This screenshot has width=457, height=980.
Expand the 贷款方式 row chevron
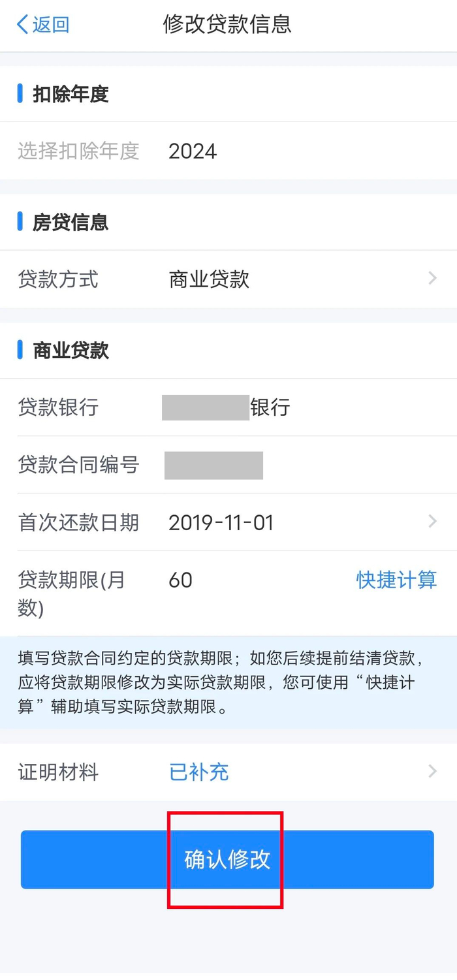coord(432,279)
